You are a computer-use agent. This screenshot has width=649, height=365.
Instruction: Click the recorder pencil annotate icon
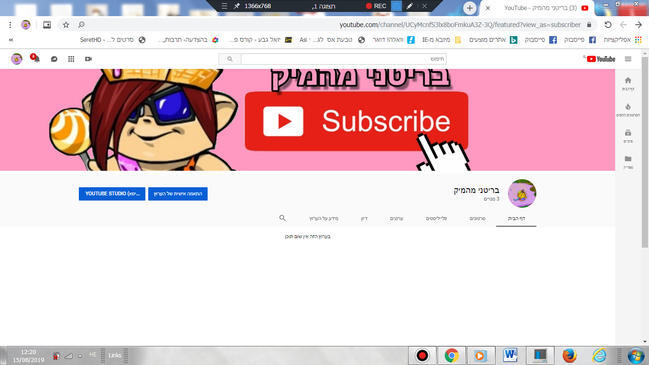click(410, 6)
